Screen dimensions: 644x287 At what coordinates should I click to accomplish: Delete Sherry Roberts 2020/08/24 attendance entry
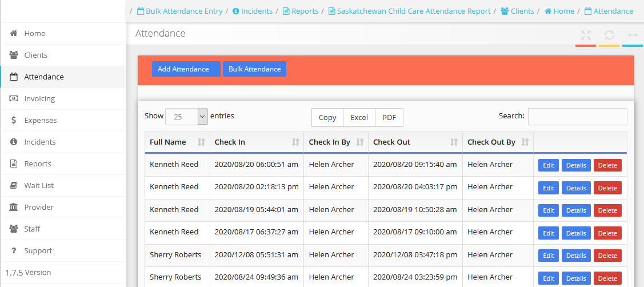pos(607,278)
